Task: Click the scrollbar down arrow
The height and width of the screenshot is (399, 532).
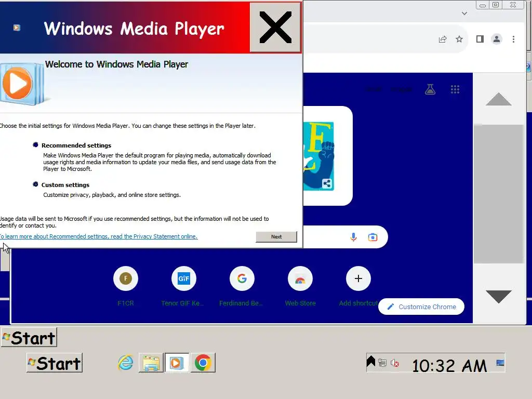Action: [498, 297]
